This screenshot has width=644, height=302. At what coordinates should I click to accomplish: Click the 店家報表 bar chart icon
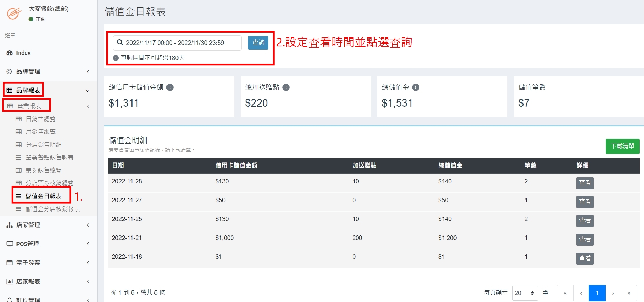click(10, 281)
